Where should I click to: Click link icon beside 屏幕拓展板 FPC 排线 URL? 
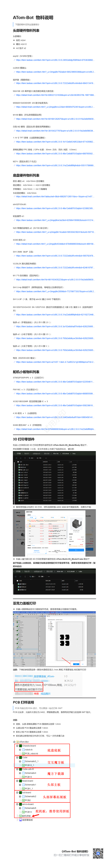14,154
